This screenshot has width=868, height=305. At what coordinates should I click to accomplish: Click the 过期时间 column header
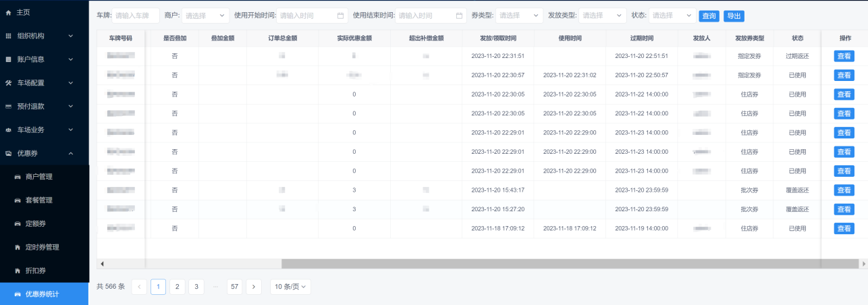642,38
